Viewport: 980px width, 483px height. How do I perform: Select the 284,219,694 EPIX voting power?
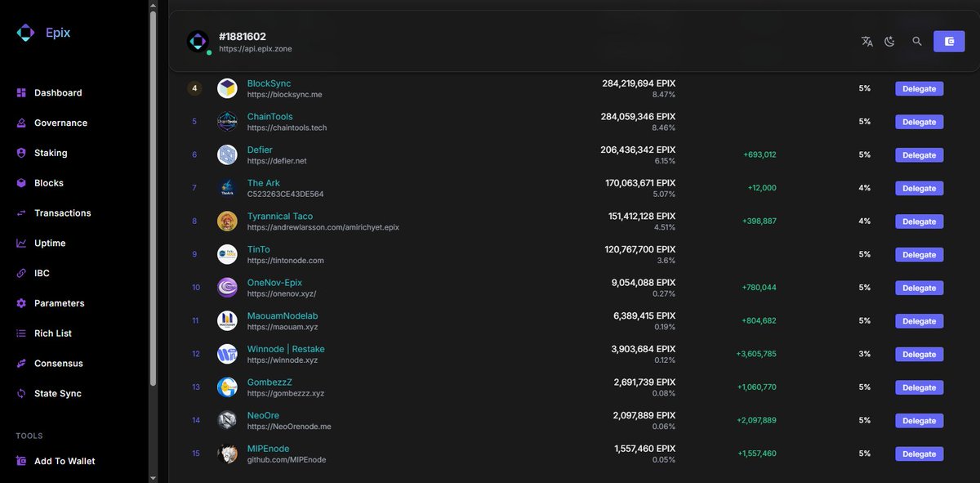(639, 83)
